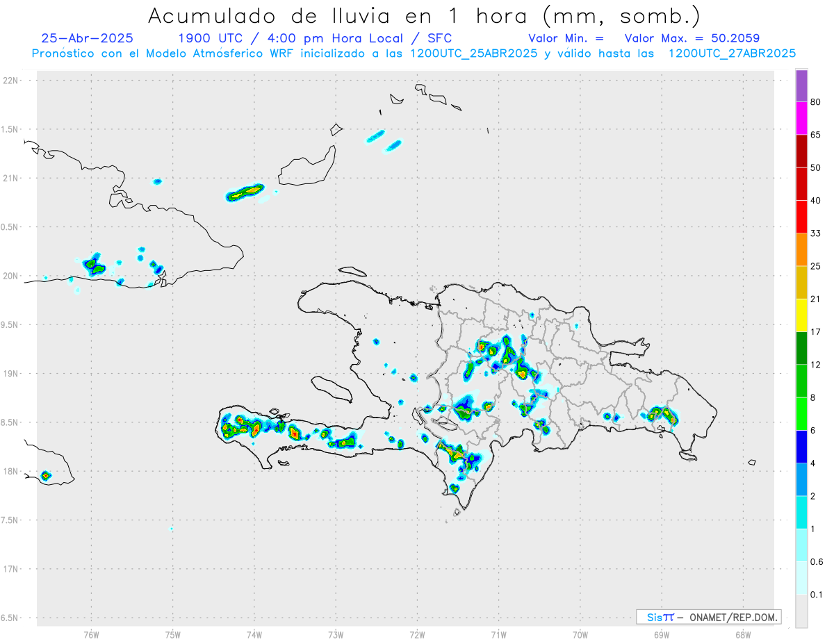The image size is (834, 644).
Task: Pick the light green swatch between 6 and 8
Action: pos(801,413)
